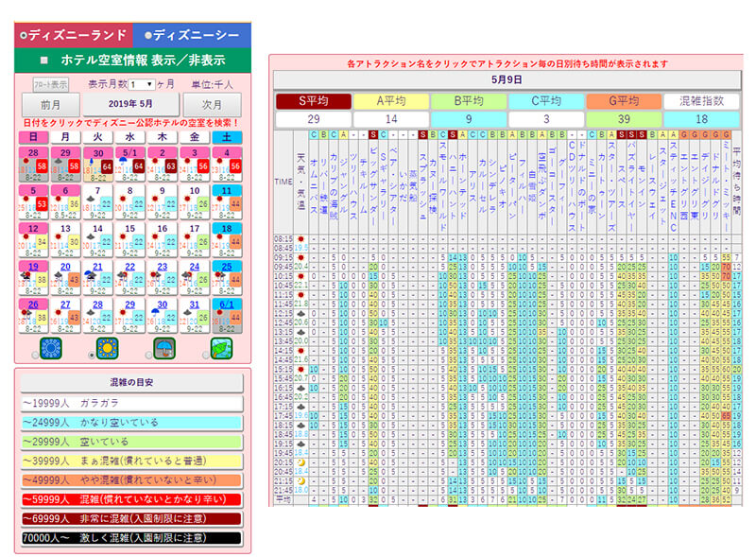Click the 土 Saturday column header
The height and width of the screenshot is (557, 756).
click(227, 137)
